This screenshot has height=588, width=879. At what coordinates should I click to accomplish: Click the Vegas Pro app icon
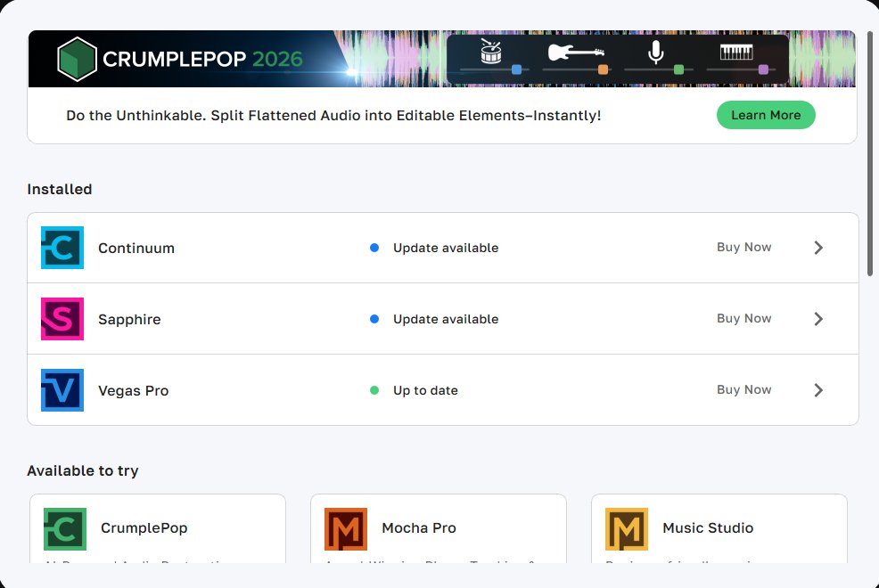pos(62,389)
